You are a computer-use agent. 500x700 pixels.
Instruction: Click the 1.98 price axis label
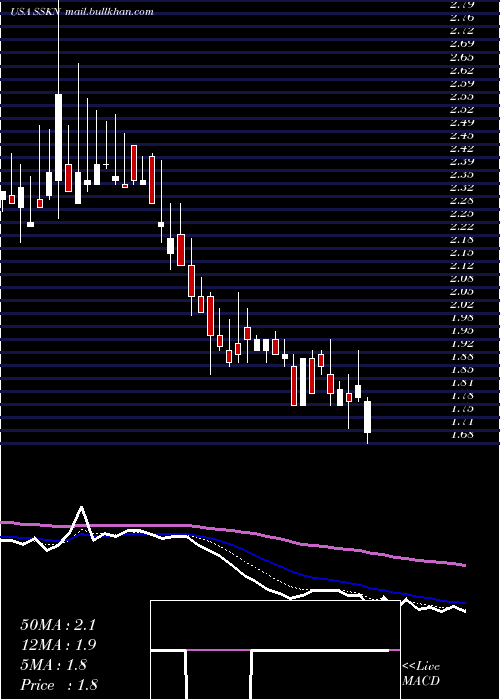point(461,317)
